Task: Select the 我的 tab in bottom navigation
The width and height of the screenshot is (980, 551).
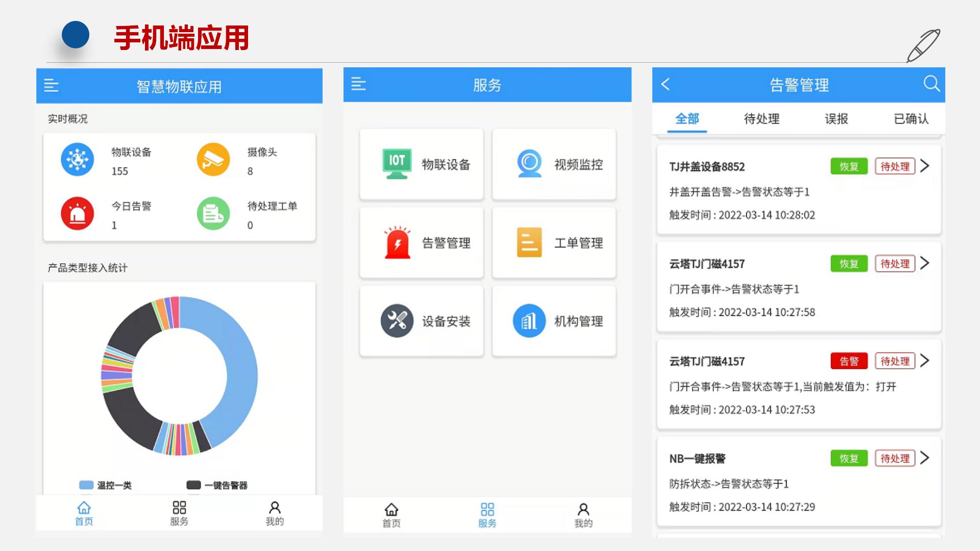Action: point(275,513)
